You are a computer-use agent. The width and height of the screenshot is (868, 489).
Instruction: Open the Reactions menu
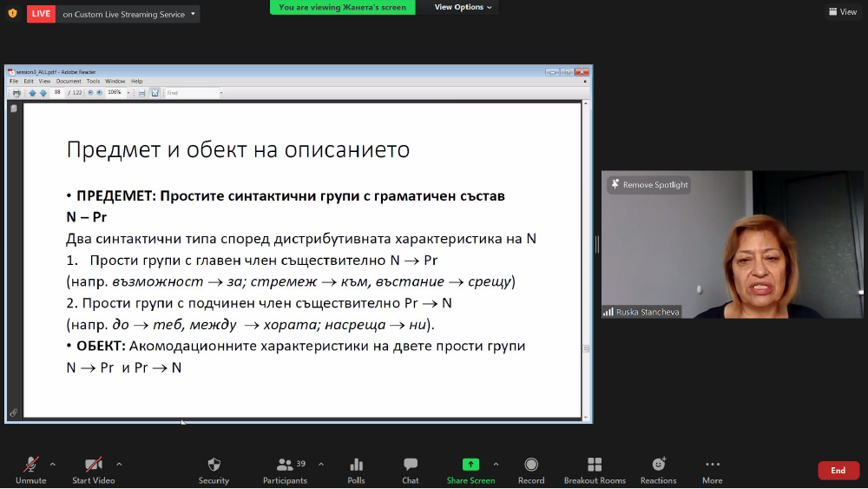[658, 465]
